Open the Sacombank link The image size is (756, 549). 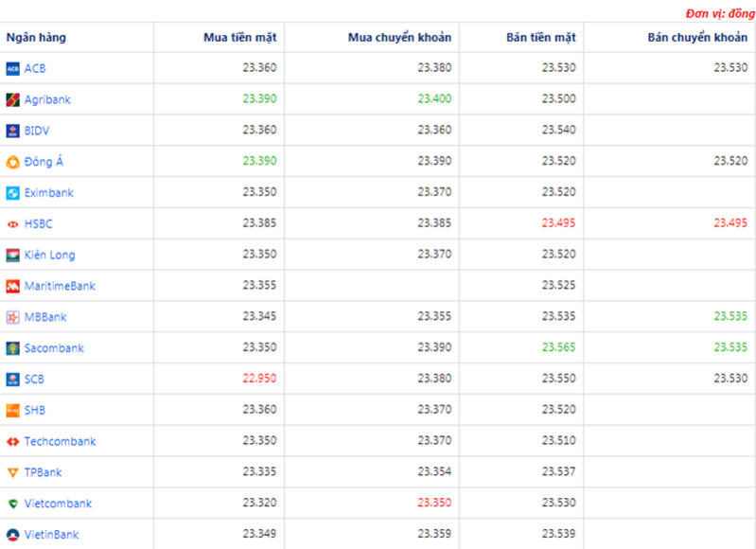coord(54,348)
